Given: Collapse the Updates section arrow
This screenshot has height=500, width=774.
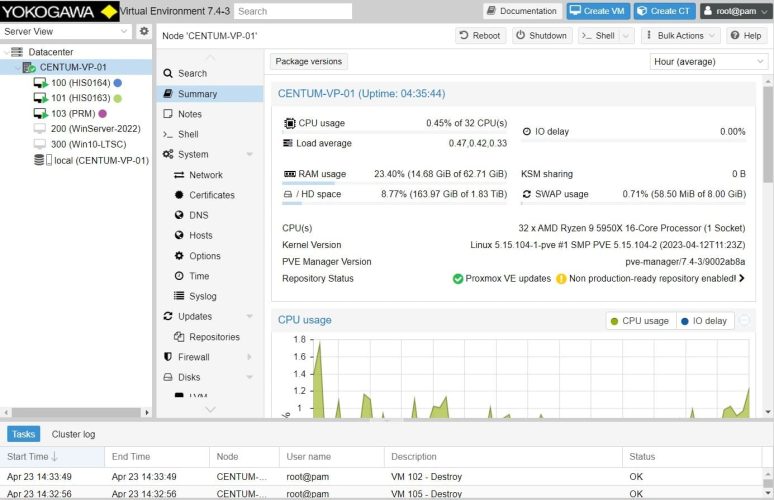Looking at the screenshot, I should 249,316.
